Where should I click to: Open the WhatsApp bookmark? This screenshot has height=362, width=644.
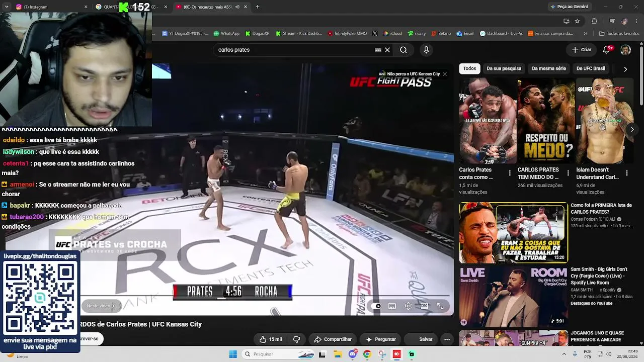click(x=226, y=34)
